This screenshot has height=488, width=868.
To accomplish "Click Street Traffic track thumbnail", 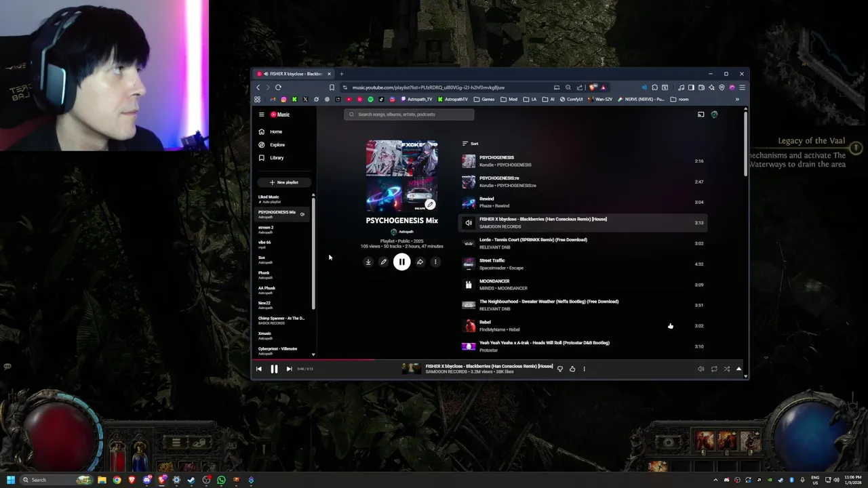I will pos(469,264).
